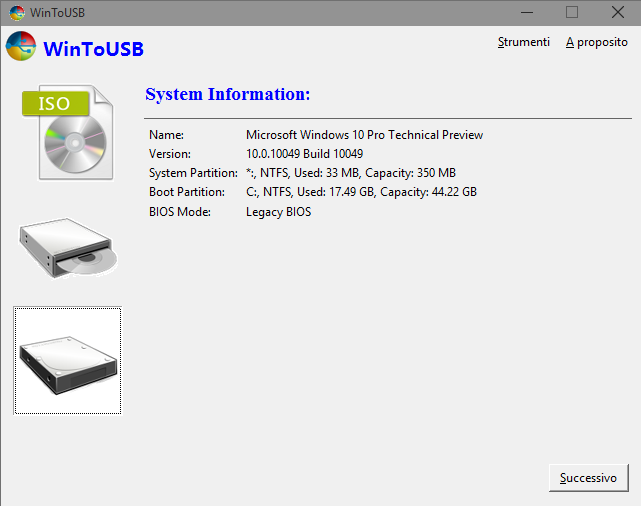Click the WinToUSB title bar text
This screenshot has width=641, height=506.
pyautogui.click(x=57, y=13)
